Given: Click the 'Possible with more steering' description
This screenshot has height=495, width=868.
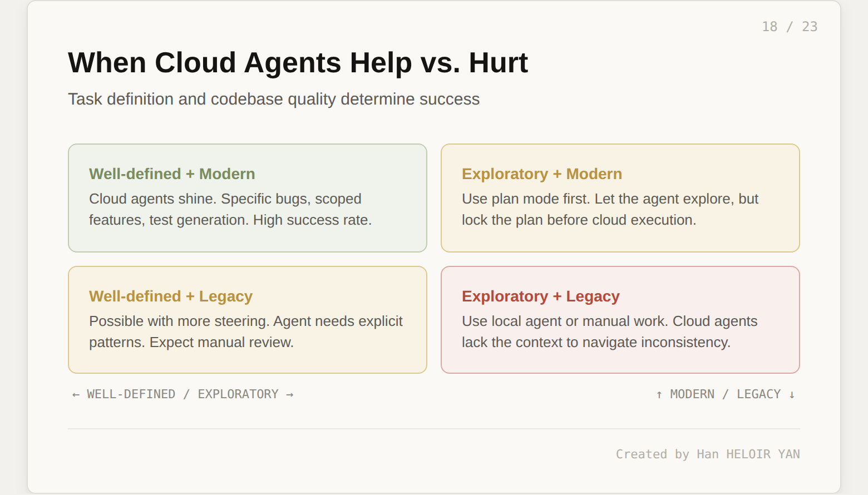Looking at the screenshot, I should point(245,332).
